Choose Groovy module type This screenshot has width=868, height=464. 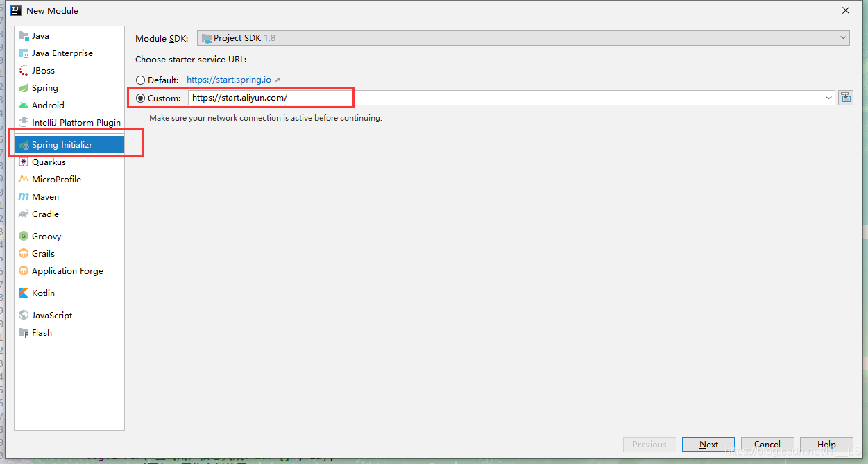pos(69,237)
